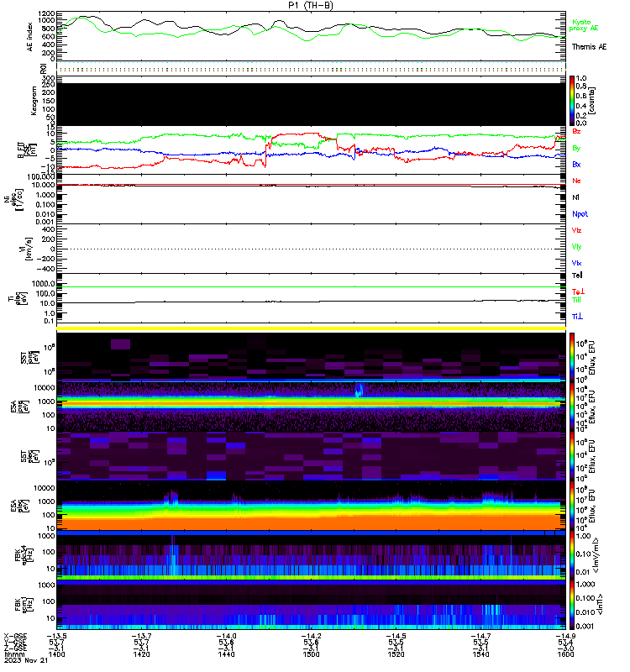This screenshot has height=672, width=630.
Task: Select the red "Ne" density legend label
Action: [x=576, y=181]
